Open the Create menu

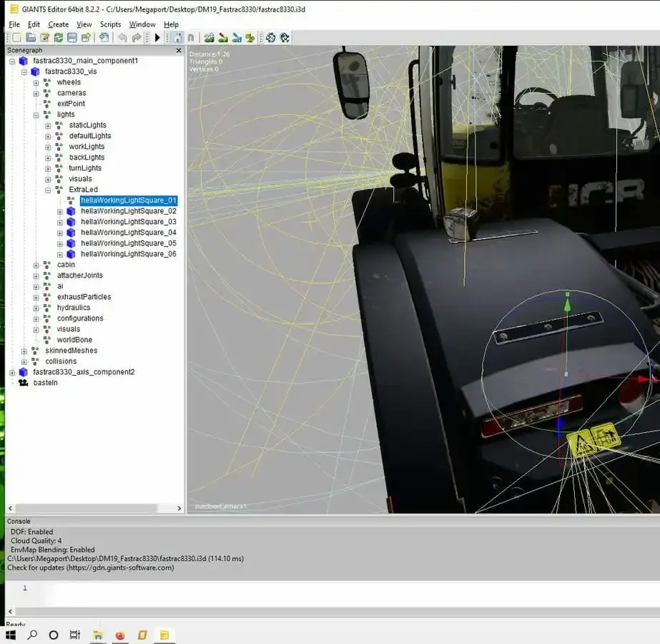[x=58, y=24]
